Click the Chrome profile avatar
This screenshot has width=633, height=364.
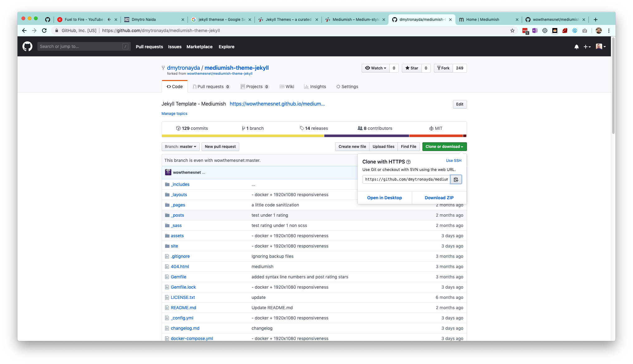pos(598,31)
